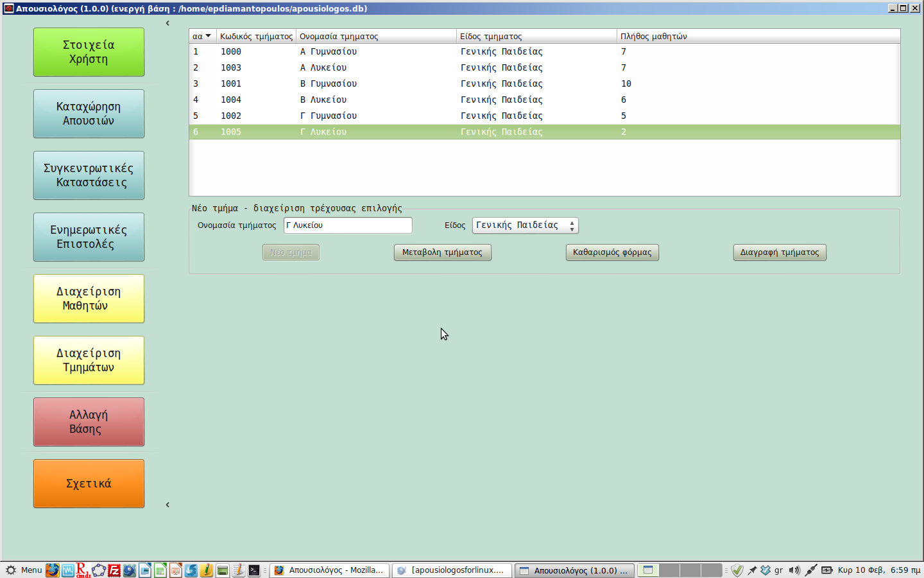This screenshot has height=578, width=924.
Task: Open the green window launcher icon
Action: pos(223,570)
